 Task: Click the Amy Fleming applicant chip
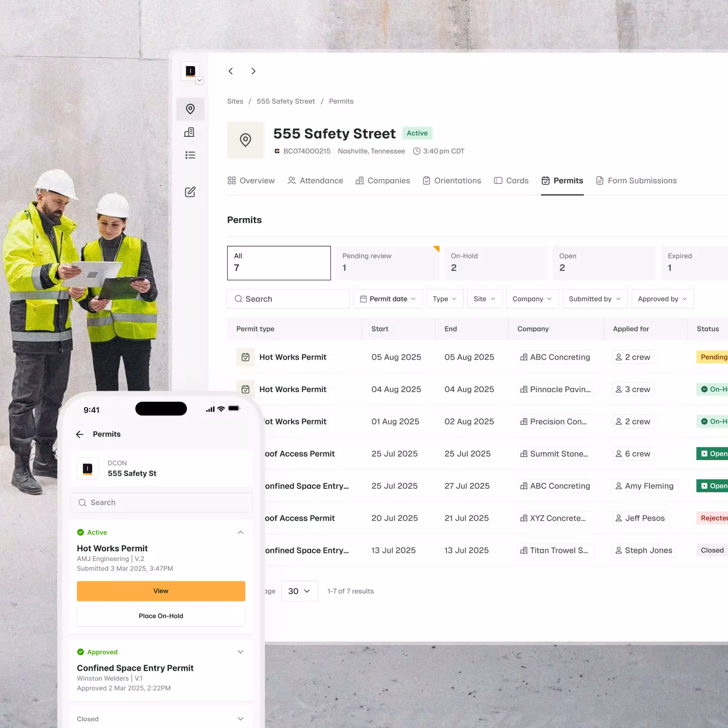coord(645,486)
